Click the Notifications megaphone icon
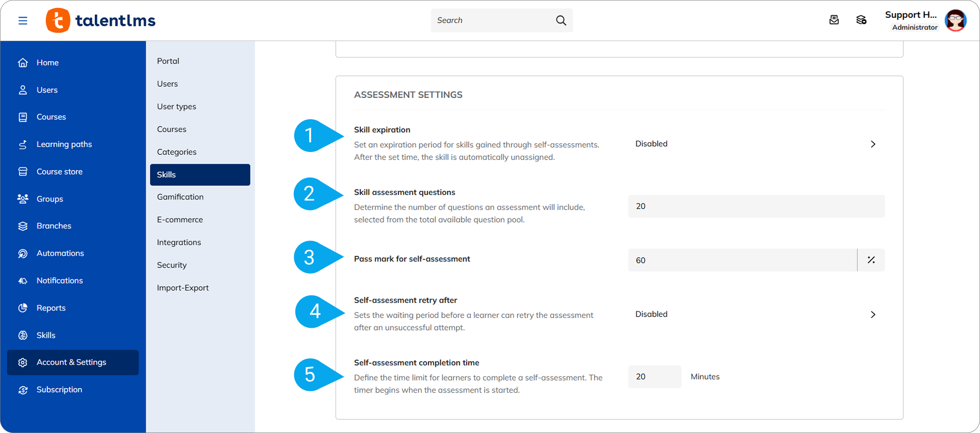 pos(23,281)
